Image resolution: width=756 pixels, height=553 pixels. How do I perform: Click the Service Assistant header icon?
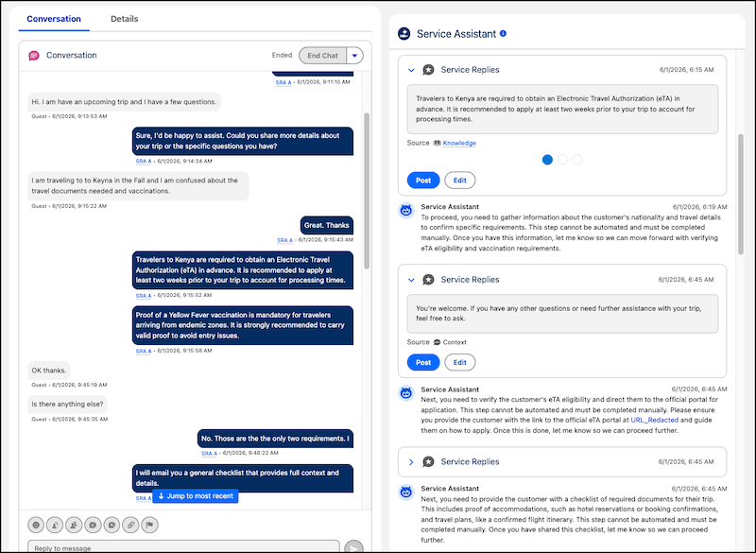[404, 34]
